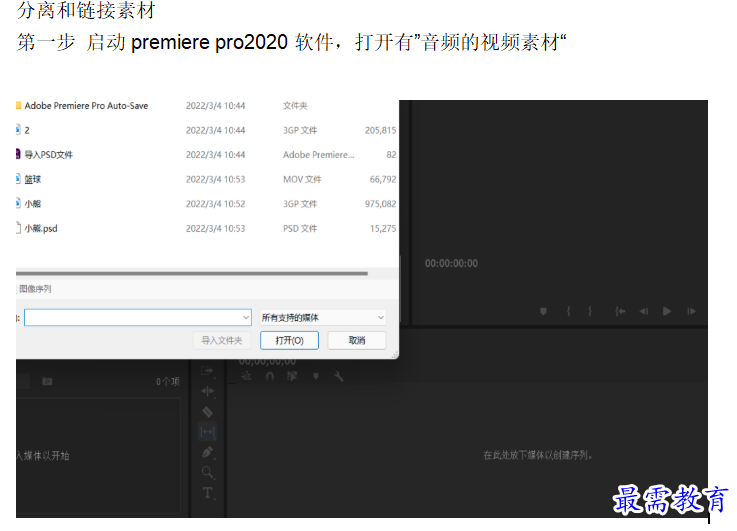Screen dimensions: 737x531
Task: Click the 导入文件夹 button
Action: 222,340
